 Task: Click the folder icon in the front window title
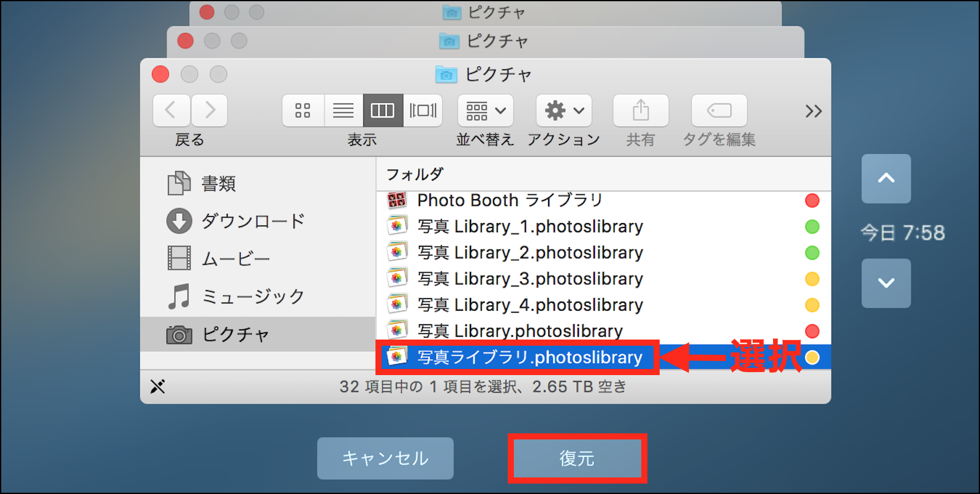tap(446, 75)
